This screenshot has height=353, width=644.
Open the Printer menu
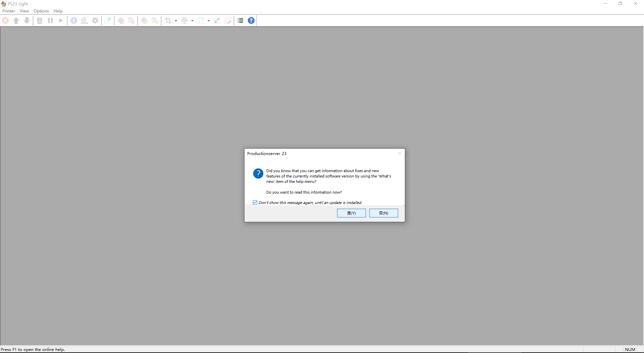[x=9, y=11]
